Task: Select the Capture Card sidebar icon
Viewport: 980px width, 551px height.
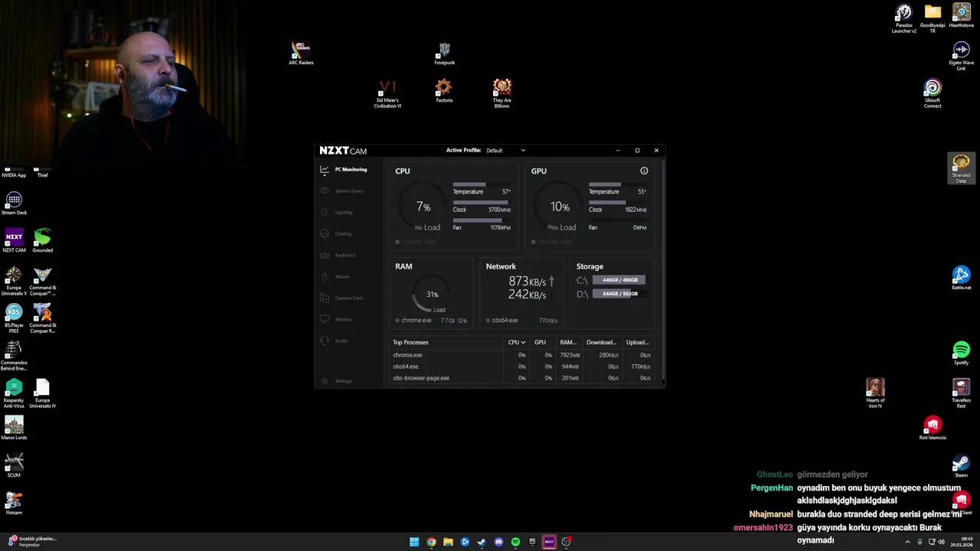Action: tap(325, 298)
